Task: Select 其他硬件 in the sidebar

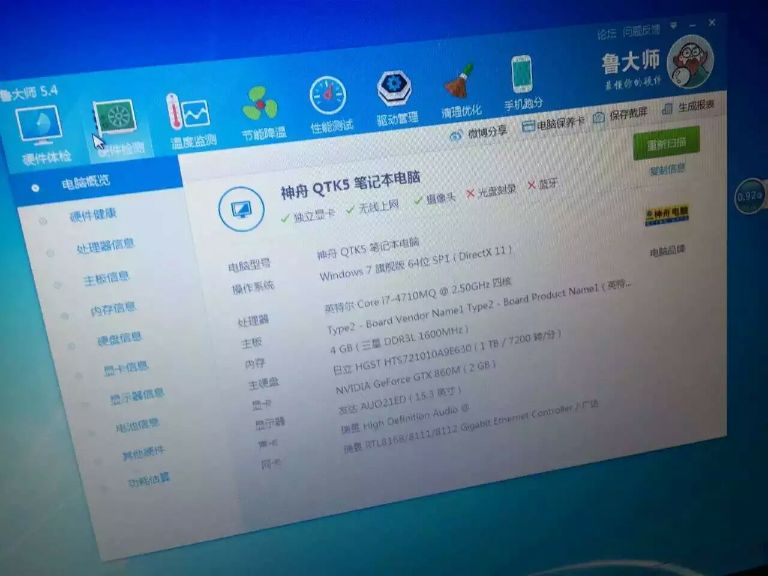Action: 144,453
